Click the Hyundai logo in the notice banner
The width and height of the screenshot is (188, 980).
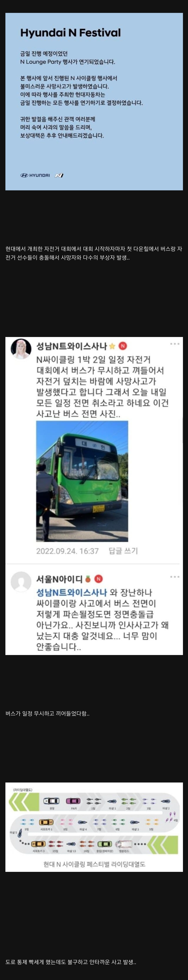pyautogui.click(x=35, y=175)
